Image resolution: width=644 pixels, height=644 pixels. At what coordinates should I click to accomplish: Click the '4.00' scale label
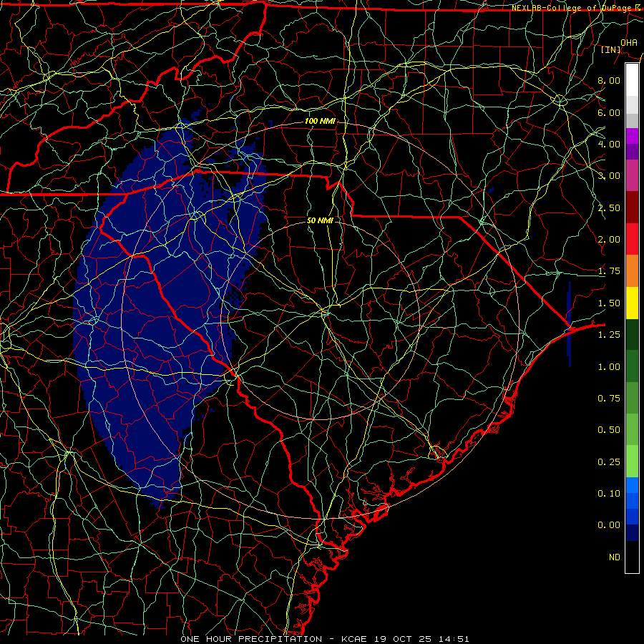click(x=609, y=144)
